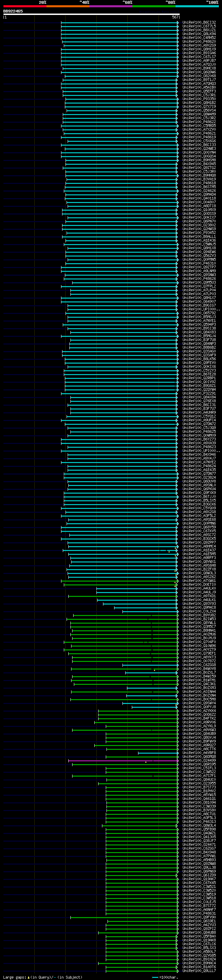Viewport: 222px width, 980px height.
Task: Click the green ~80% identity legend segment
Action: tap(154, 6)
